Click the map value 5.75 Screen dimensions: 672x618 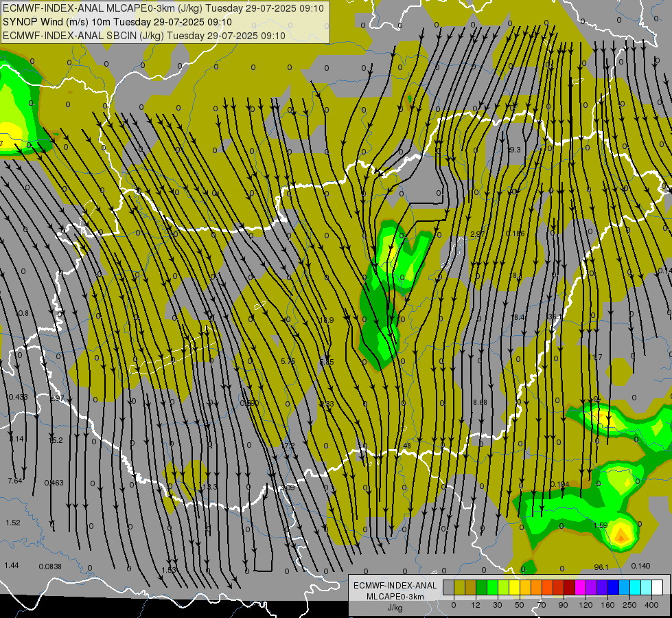pyautogui.click(x=288, y=362)
